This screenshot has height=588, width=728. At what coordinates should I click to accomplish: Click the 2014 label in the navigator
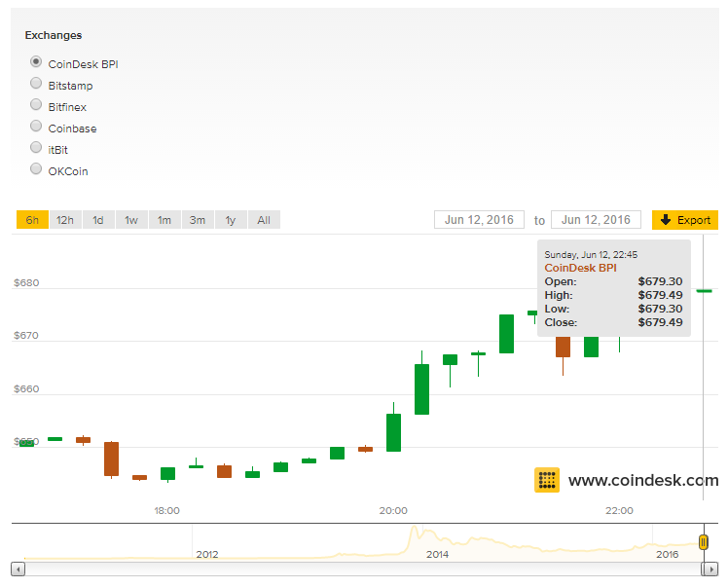click(437, 555)
